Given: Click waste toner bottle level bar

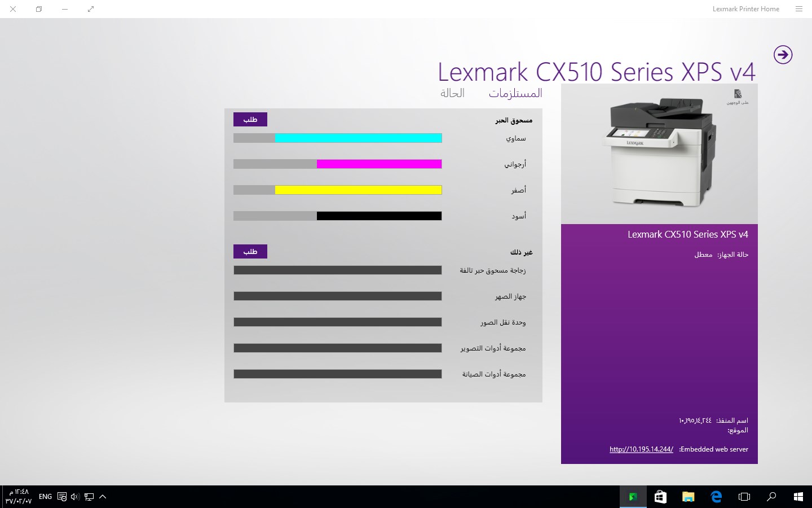Looking at the screenshot, I should pyautogui.click(x=338, y=270).
